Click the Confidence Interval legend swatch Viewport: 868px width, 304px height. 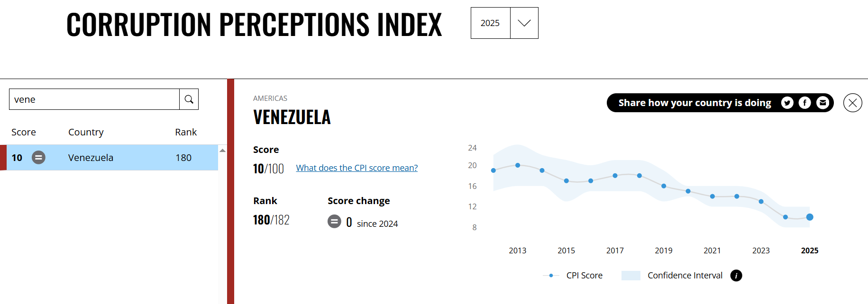click(630, 276)
